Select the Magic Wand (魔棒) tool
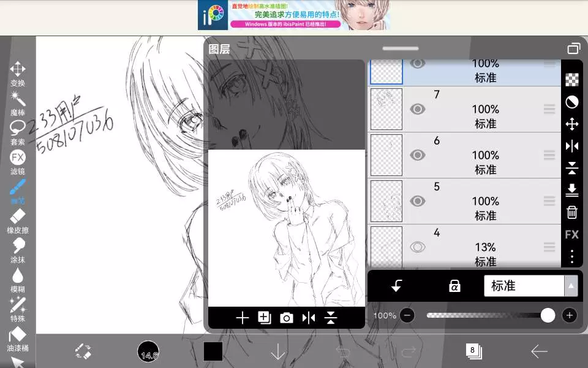This screenshot has height=368, width=588. (18, 103)
